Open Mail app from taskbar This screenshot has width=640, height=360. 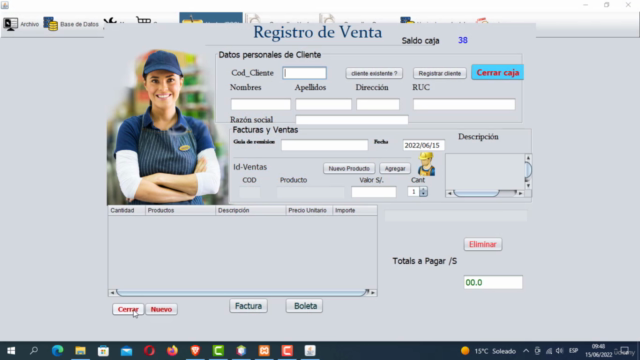(x=127, y=351)
